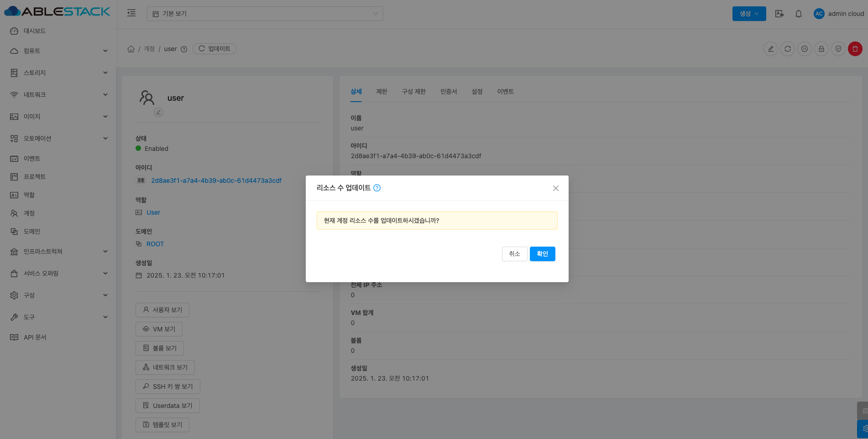Confirm with the 확인 button
The image size is (868, 439).
[x=542, y=254]
